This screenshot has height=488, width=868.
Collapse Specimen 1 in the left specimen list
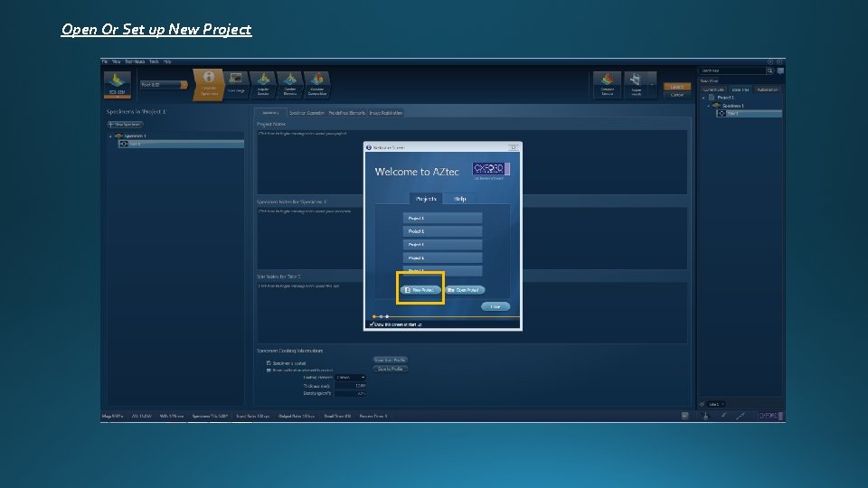click(110, 136)
